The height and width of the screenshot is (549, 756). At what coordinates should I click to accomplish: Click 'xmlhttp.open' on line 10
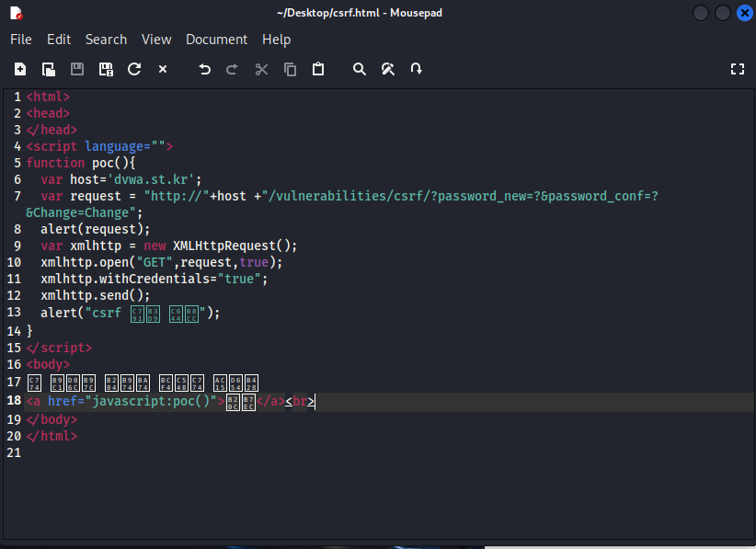pos(85,263)
